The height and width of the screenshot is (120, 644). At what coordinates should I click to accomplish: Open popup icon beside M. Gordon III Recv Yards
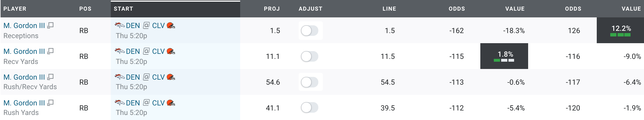coord(50,51)
